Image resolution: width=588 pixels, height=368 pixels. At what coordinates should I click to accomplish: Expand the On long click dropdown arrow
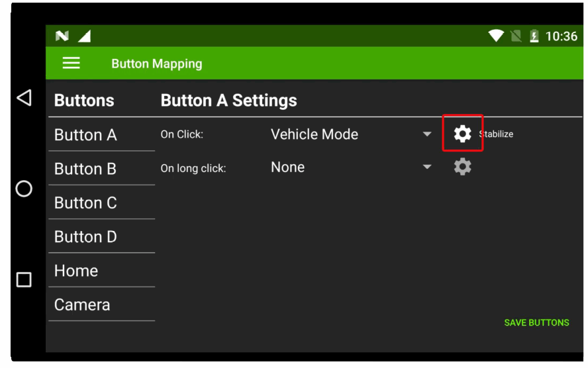tap(427, 167)
